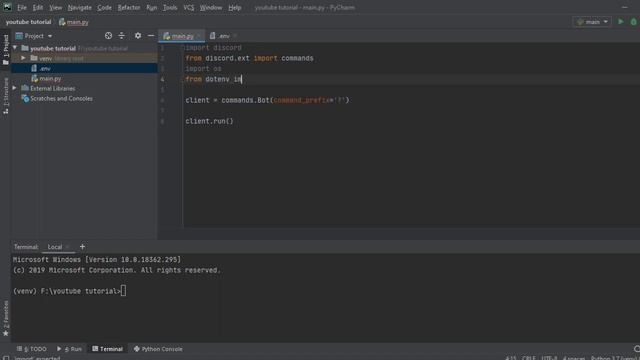Open the VCS menu
The height and width of the screenshot is (360, 640).
(x=189, y=7)
